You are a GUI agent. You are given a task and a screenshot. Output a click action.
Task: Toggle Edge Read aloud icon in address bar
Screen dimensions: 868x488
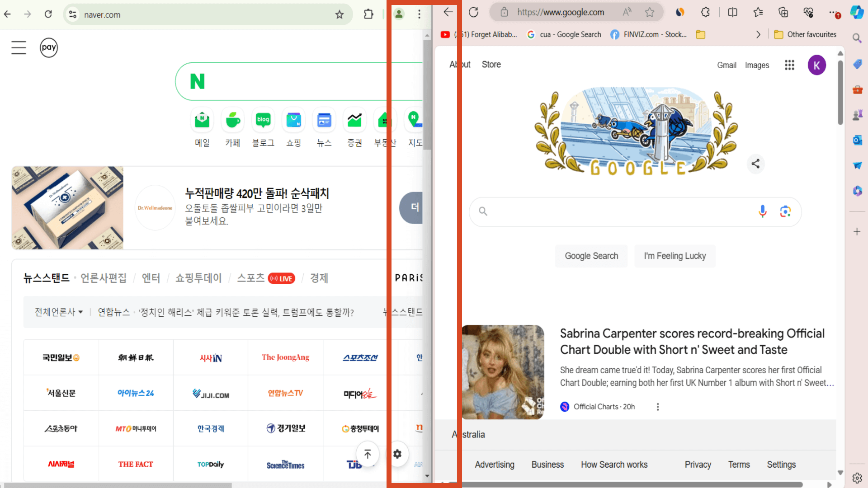pos(627,12)
